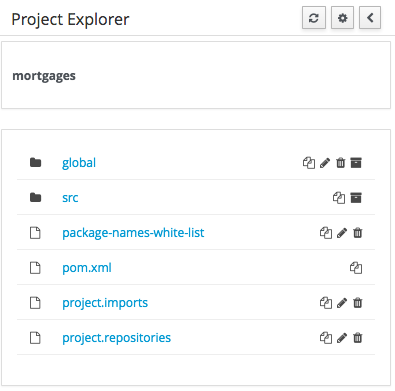The image size is (395, 391).
Task: Copy the project.imports file
Action: point(326,303)
